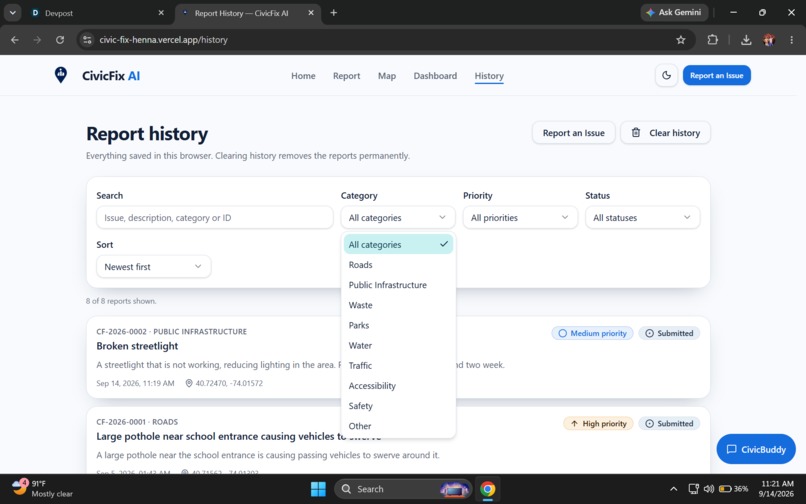Image resolution: width=806 pixels, height=504 pixels.
Task: Open the Dashboard nav link
Action: 435,76
